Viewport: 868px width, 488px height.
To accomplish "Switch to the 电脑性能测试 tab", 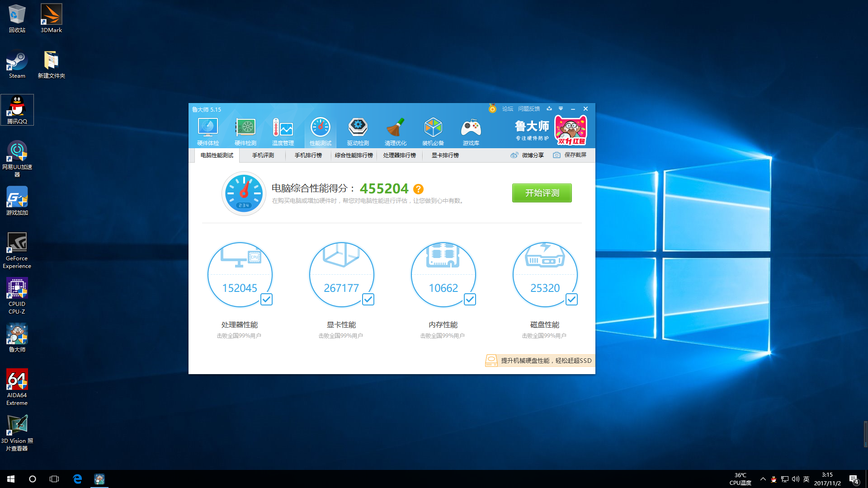I will (217, 155).
